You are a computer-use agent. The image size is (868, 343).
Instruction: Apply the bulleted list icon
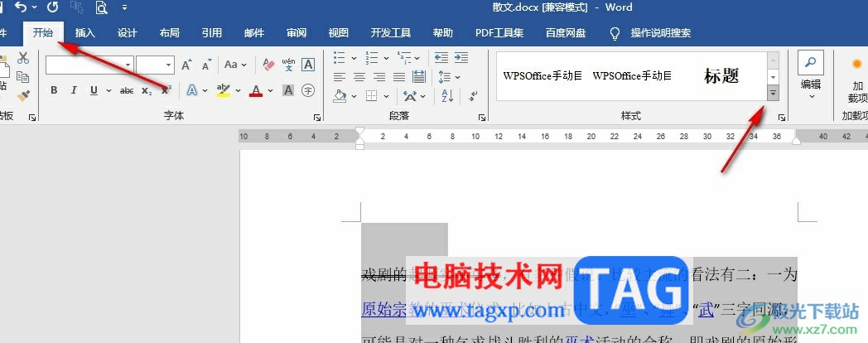[x=340, y=57]
